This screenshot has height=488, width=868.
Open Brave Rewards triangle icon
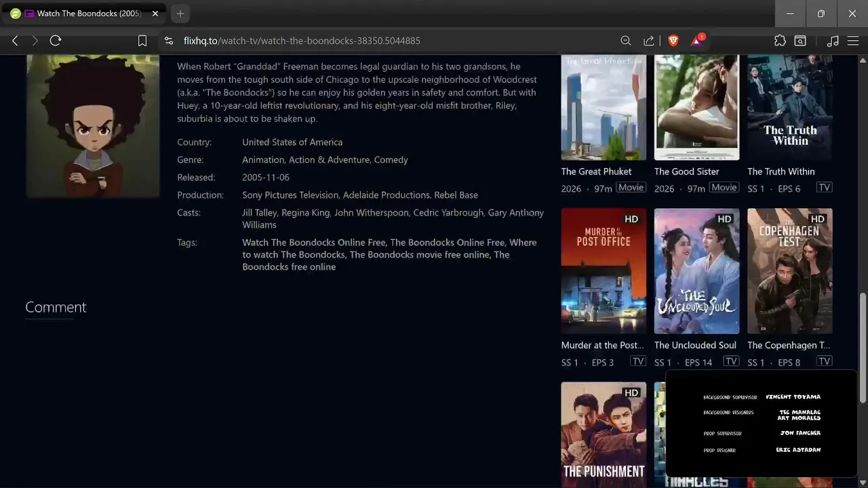click(697, 40)
